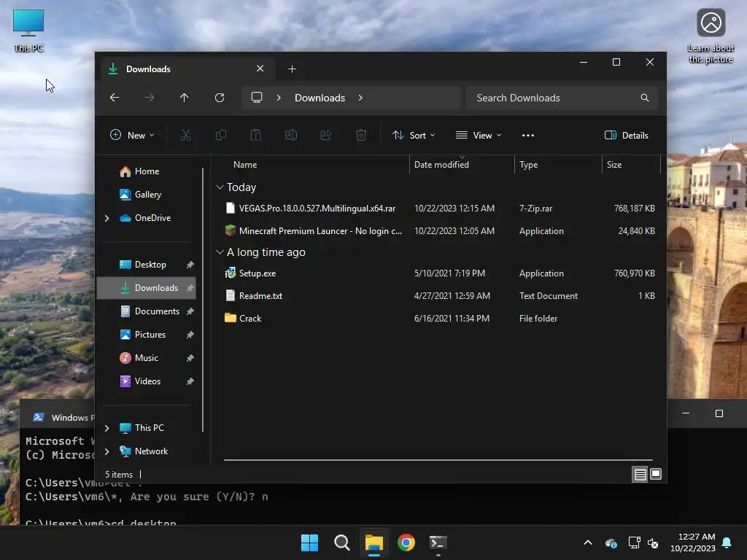
Task: Expand Network in navigation pane
Action: coord(107,451)
